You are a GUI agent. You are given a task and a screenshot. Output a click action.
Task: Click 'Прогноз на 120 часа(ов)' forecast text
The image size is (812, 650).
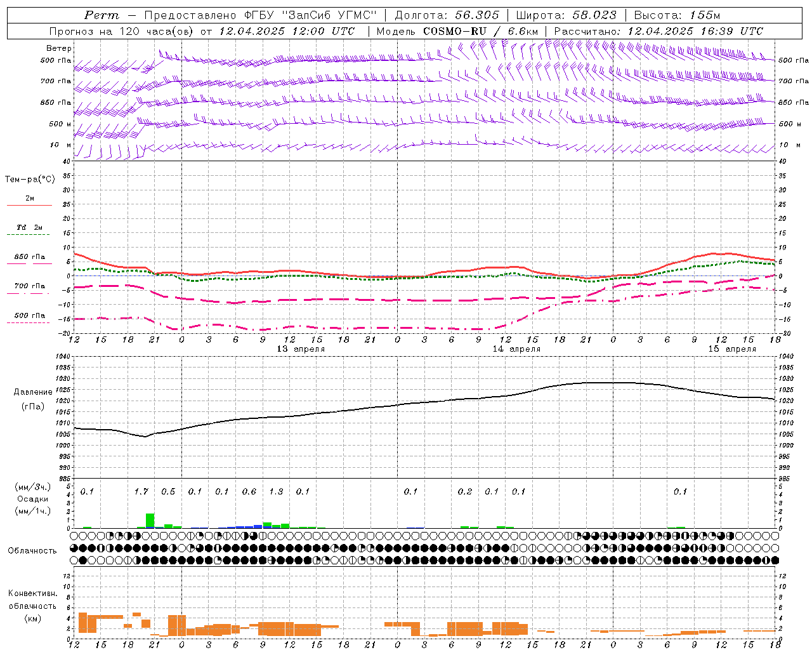pyautogui.click(x=121, y=31)
